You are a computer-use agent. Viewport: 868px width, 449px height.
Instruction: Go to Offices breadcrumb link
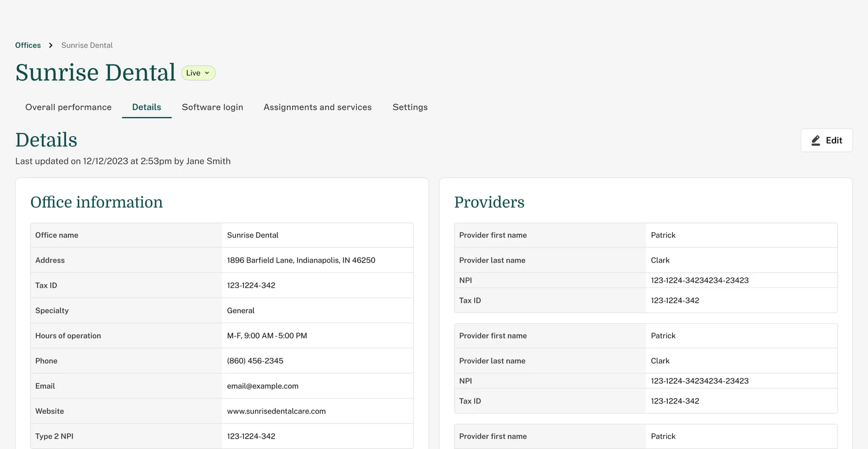tap(28, 46)
